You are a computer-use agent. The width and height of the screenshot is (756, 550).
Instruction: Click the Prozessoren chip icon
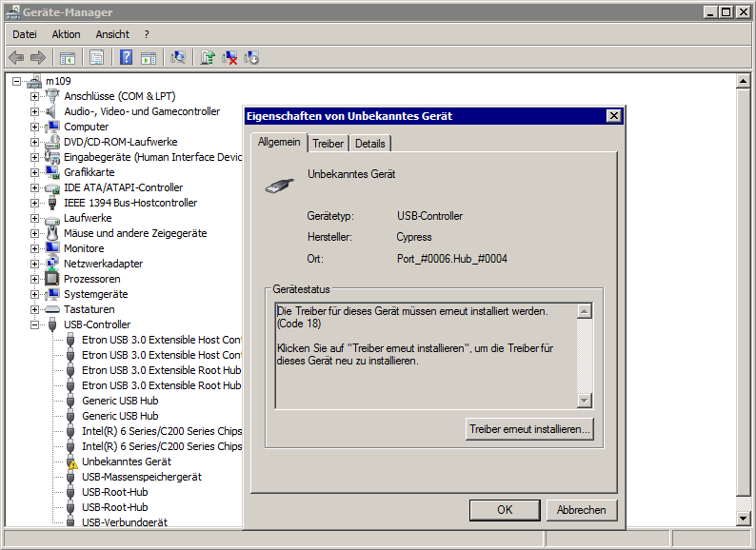(x=52, y=279)
